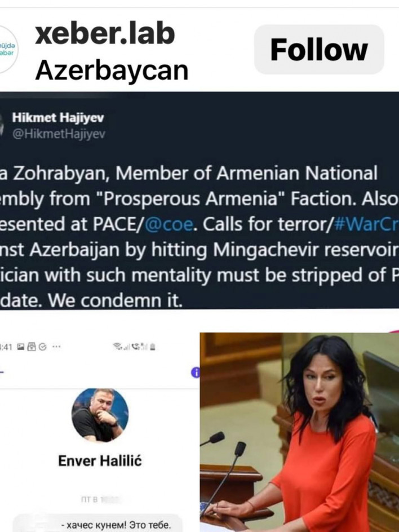Tap the Russian chat message bubble

click(97, 524)
